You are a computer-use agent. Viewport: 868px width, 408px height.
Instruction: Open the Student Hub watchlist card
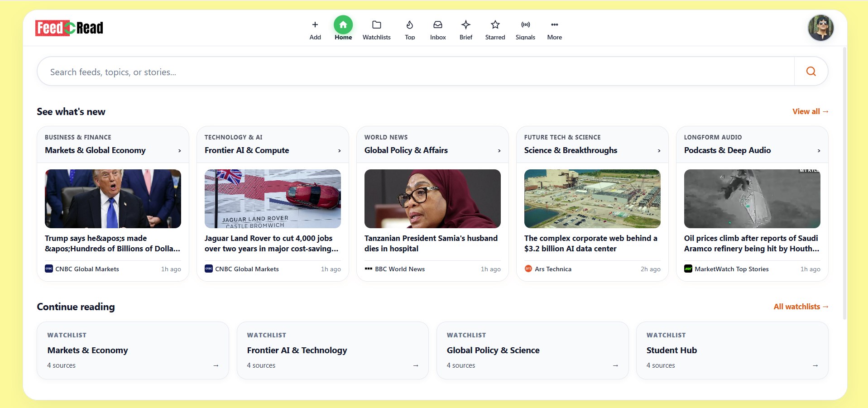point(732,350)
